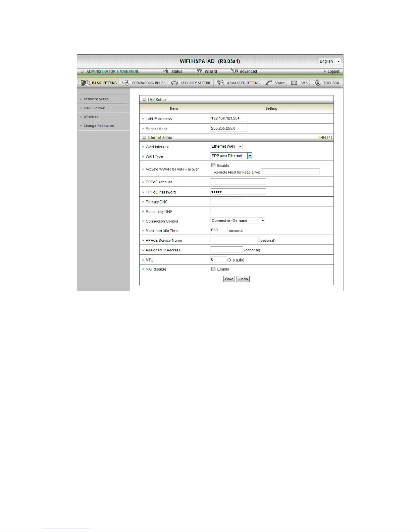
Task: Open the WAN Interface dropdown
Action: [226, 146]
